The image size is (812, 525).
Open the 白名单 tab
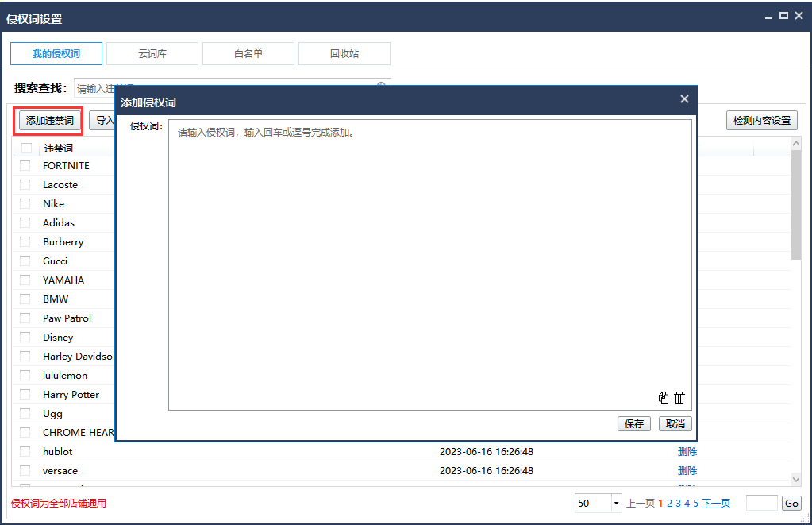coord(248,54)
